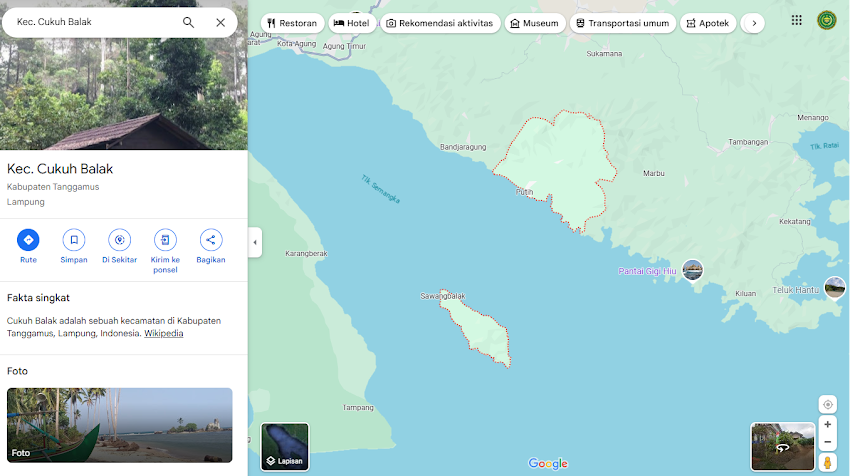Click Tlk. Semangka bay label
The image size is (850, 476).
tap(381, 189)
